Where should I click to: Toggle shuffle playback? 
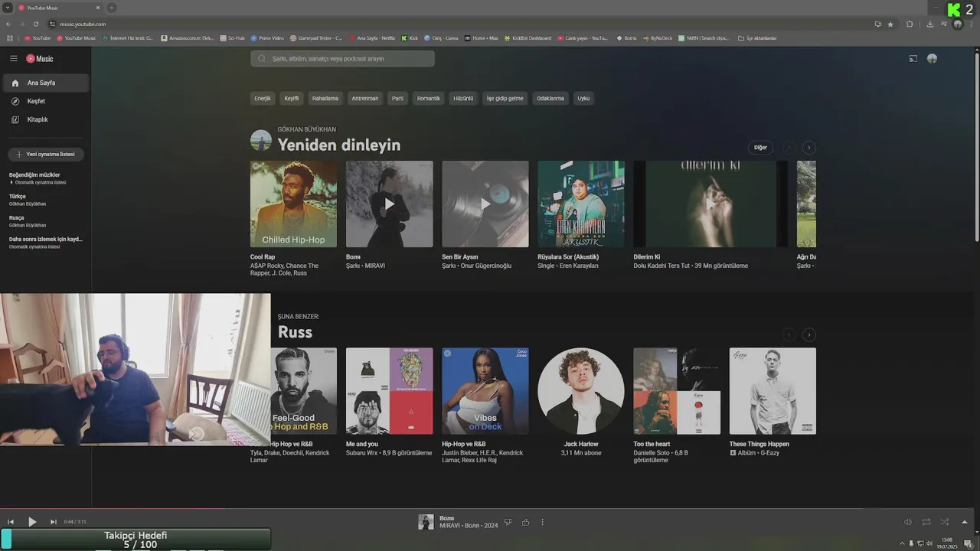[x=945, y=522]
